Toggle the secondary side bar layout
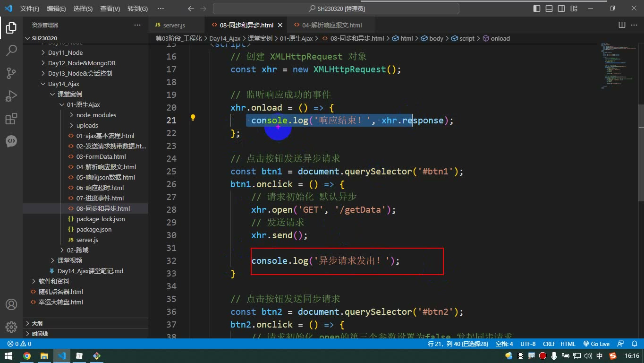This screenshot has width=644, height=363. [561, 9]
